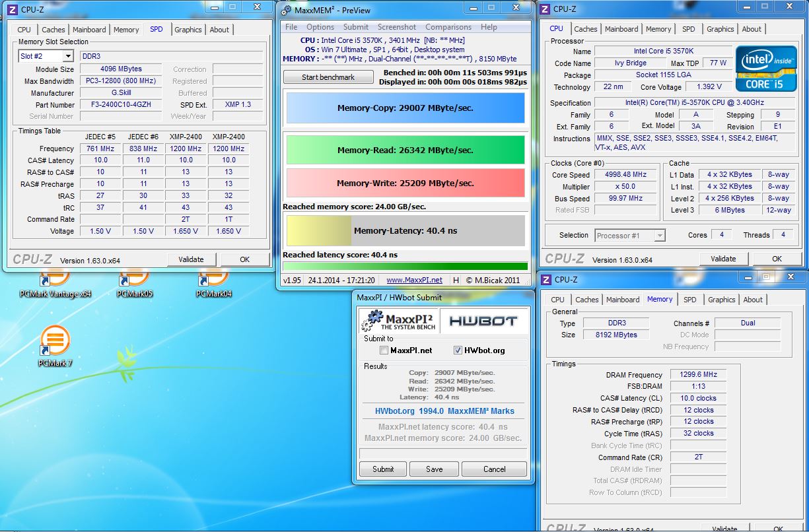
Task: Select Mainboard tab in the Memory window
Action: (623, 300)
